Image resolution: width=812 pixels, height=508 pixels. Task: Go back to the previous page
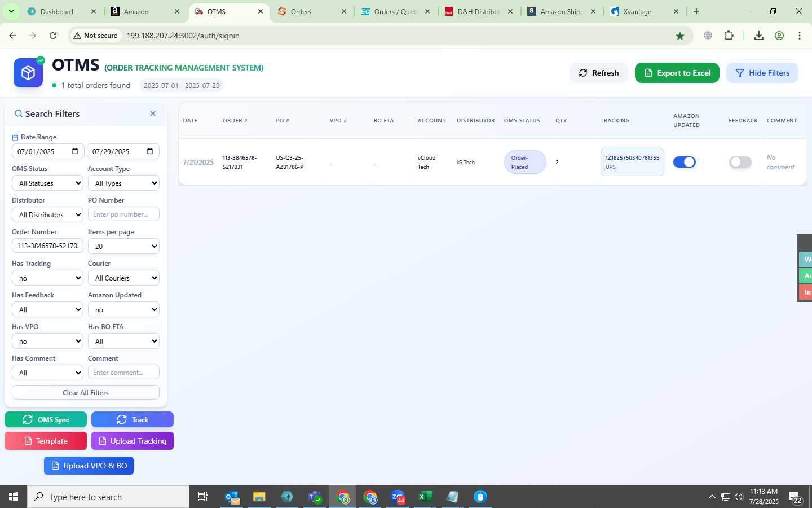pos(12,36)
